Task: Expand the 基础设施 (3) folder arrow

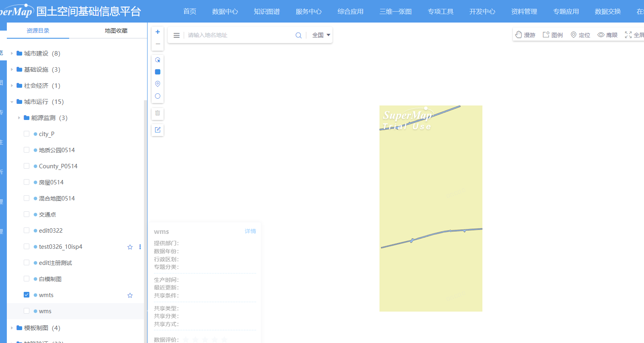Action: tap(12, 69)
